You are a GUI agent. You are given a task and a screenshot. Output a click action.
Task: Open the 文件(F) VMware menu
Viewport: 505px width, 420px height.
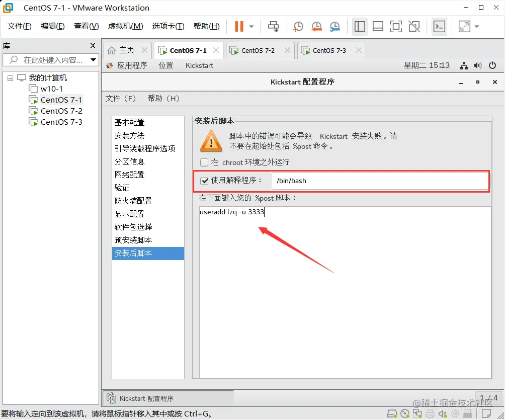(x=19, y=26)
